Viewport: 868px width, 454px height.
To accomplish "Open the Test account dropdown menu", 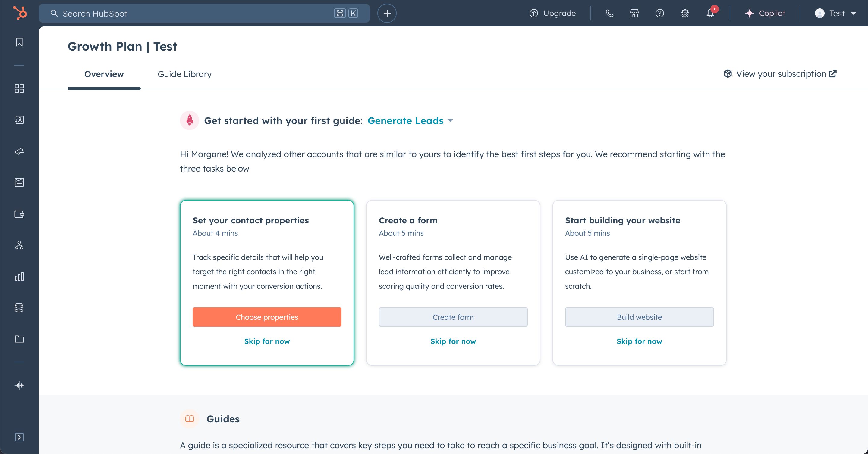I will tap(836, 13).
